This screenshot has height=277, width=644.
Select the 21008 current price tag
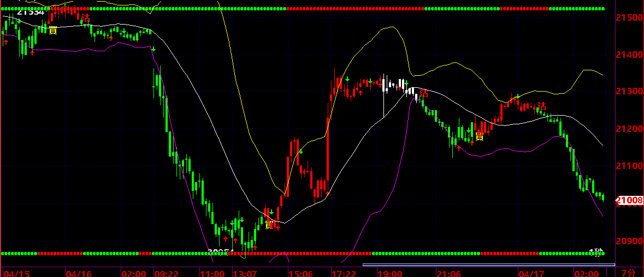pos(630,200)
